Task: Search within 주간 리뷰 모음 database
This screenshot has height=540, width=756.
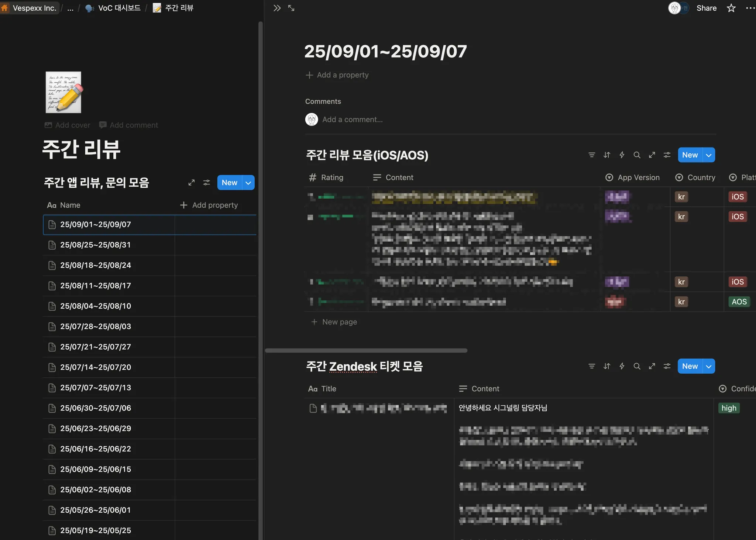Action: (637, 155)
